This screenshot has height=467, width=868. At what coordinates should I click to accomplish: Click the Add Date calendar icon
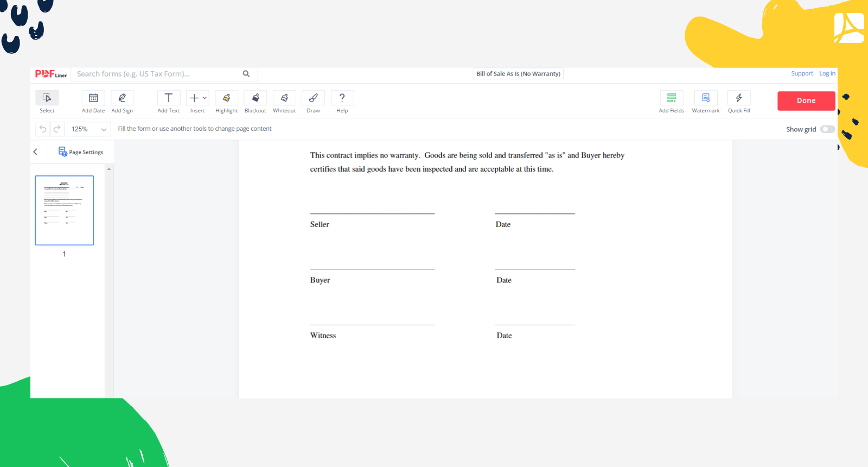[x=93, y=98]
